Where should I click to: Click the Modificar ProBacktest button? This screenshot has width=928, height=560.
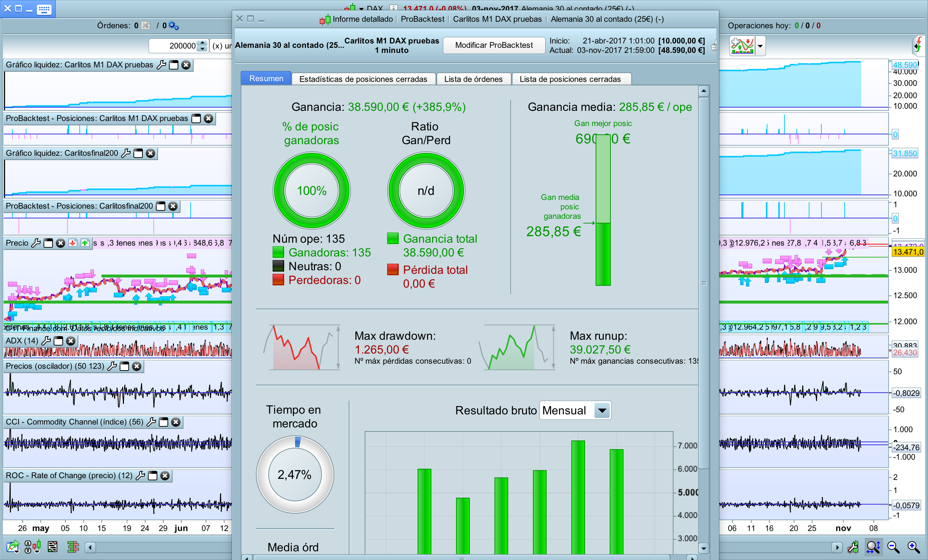coord(494,45)
